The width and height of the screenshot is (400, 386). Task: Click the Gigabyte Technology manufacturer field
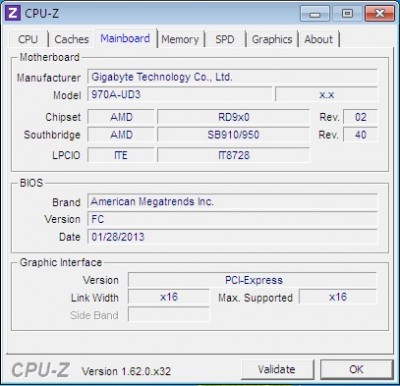pyautogui.click(x=232, y=77)
